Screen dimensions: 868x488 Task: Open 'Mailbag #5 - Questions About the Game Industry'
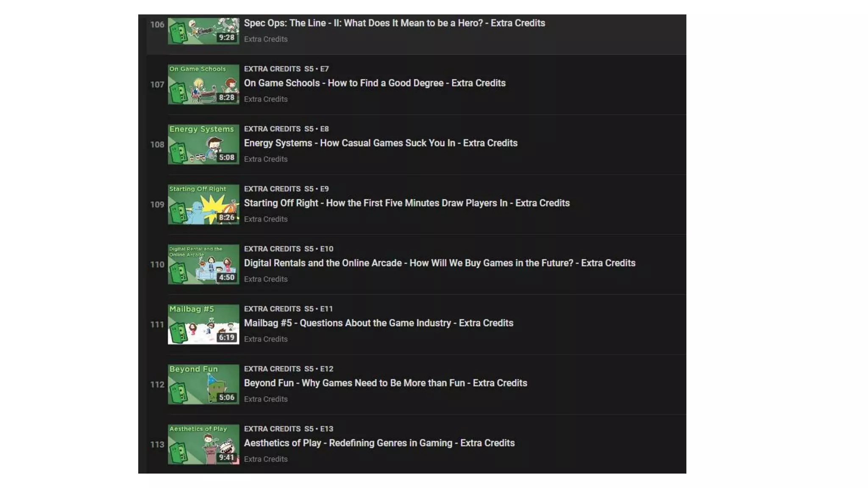click(378, 323)
